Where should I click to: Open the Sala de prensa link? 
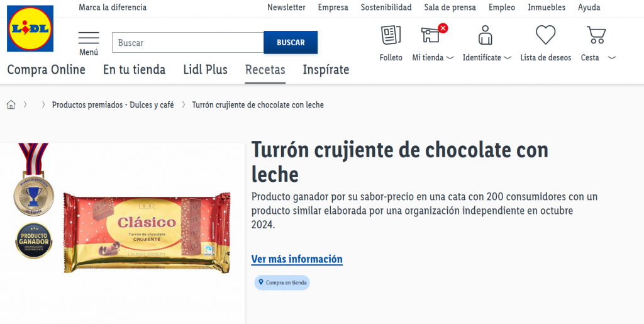450,8
